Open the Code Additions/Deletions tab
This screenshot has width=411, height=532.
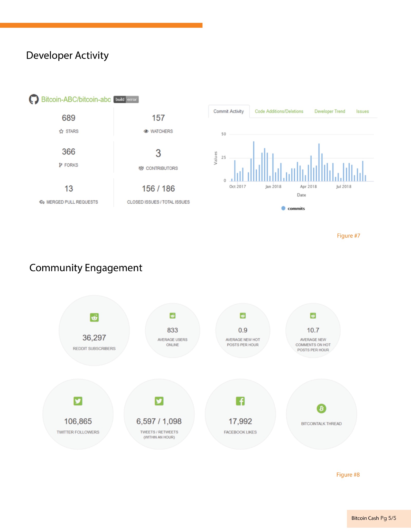point(279,111)
